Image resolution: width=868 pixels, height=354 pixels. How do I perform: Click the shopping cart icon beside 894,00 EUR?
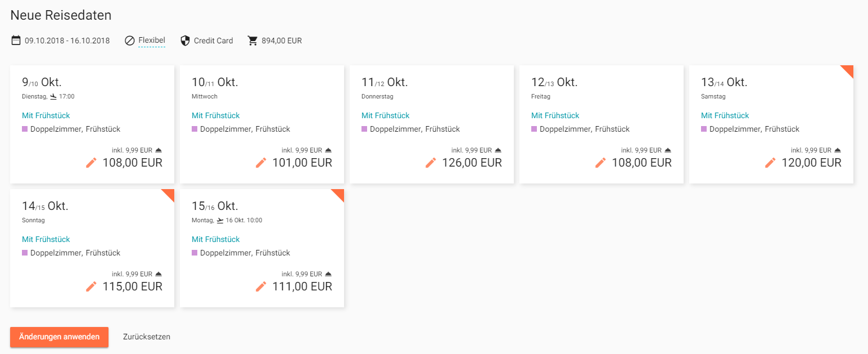253,41
